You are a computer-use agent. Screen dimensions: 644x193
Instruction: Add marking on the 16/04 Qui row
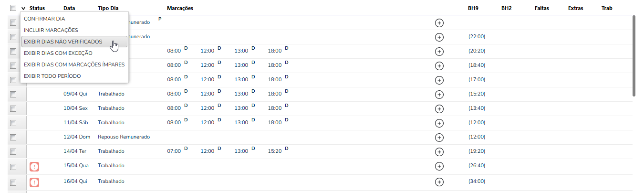tap(439, 182)
